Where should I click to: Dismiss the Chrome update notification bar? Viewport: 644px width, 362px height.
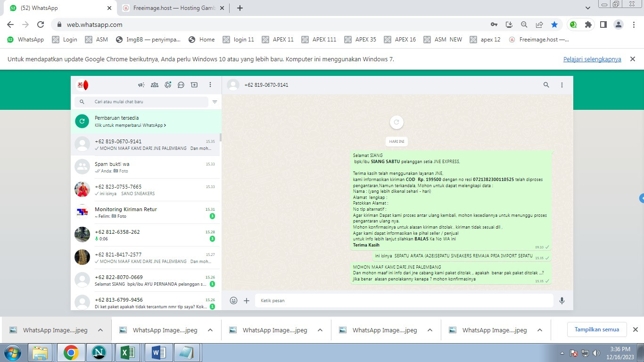(x=633, y=59)
